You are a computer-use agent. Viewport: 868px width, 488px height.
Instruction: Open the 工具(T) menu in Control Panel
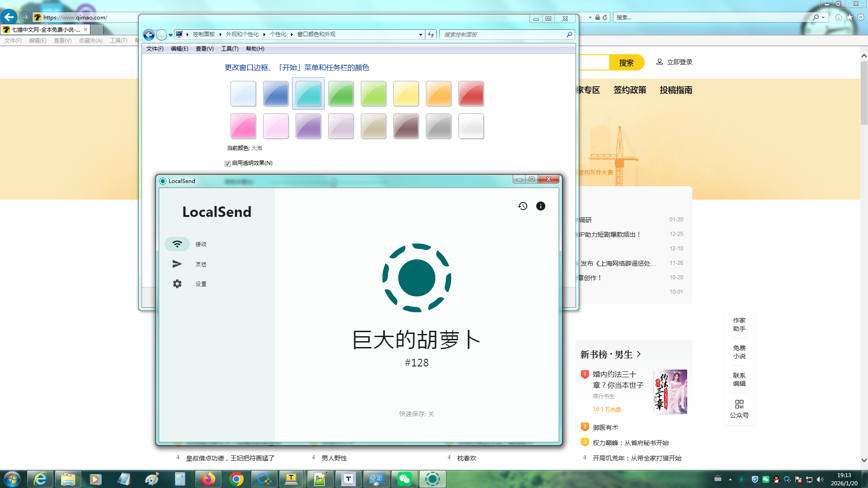pos(229,49)
